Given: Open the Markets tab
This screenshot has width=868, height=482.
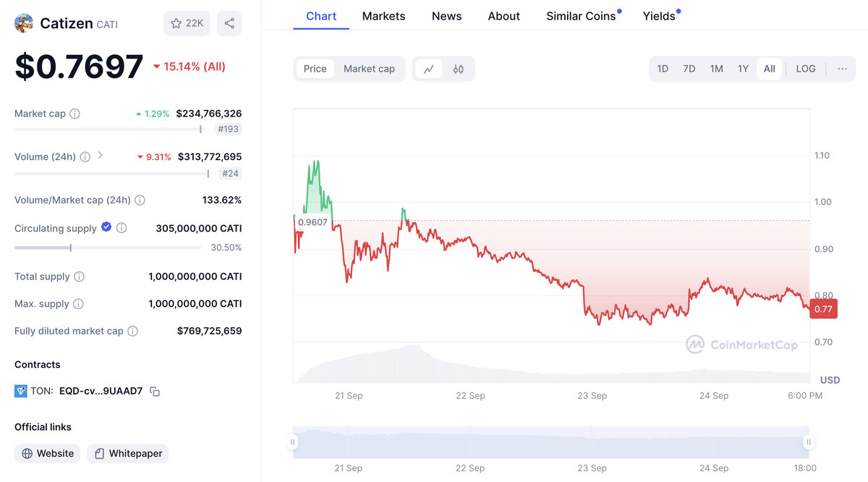Looking at the screenshot, I should tap(383, 16).
